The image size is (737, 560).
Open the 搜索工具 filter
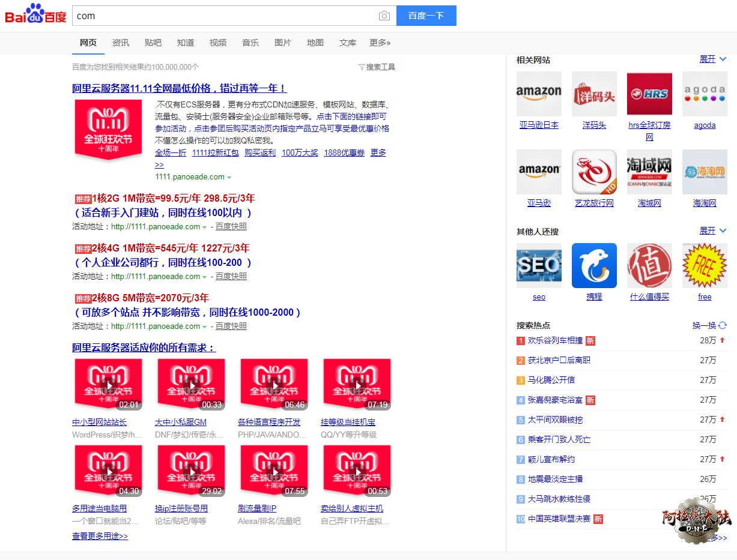click(x=377, y=67)
